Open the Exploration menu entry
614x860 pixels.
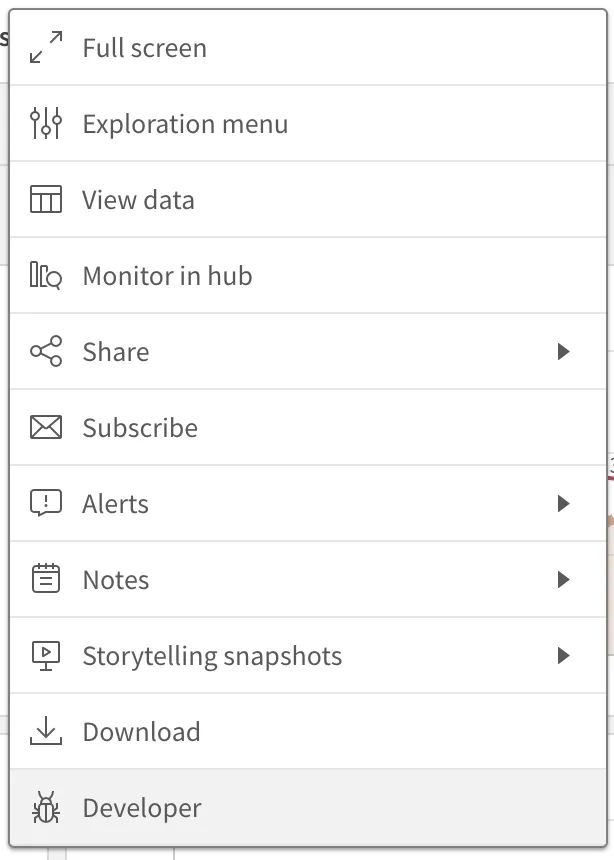pyautogui.click(x=185, y=123)
